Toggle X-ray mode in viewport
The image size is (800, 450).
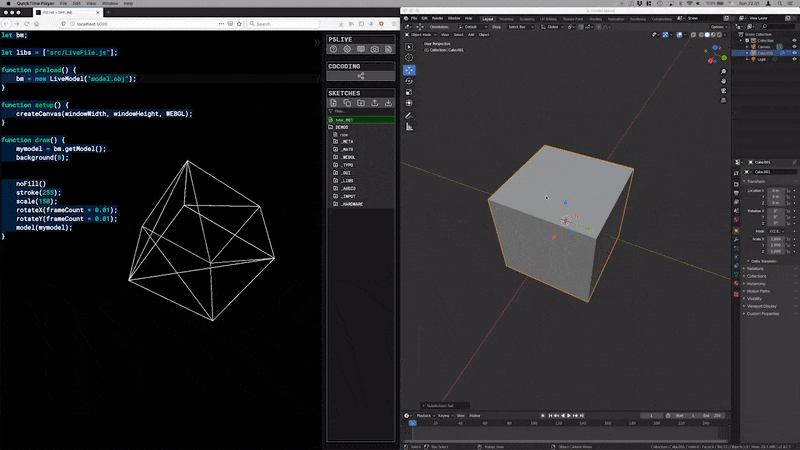[x=693, y=35]
